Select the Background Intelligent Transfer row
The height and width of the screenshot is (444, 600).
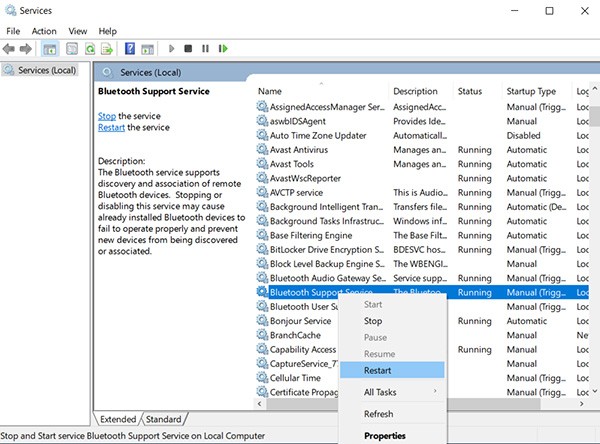point(422,207)
